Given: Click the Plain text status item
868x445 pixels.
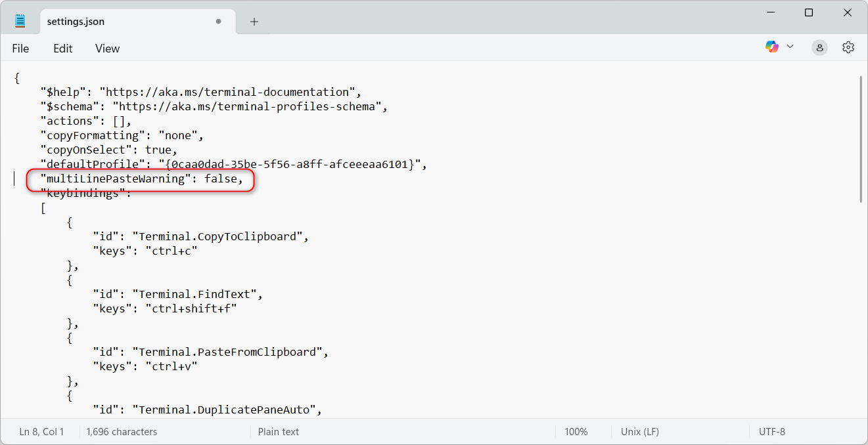Looking at the screenshot, I should point(278,432).
